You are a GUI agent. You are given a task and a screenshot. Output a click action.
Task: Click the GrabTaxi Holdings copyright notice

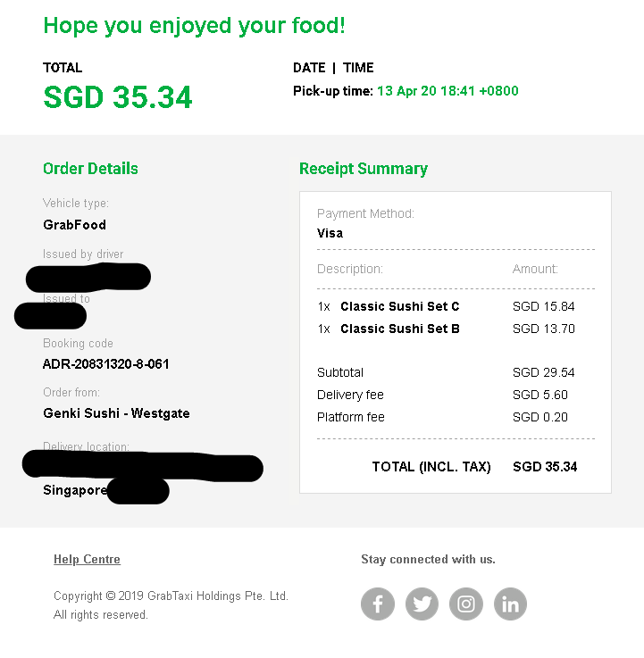[171, 596]
